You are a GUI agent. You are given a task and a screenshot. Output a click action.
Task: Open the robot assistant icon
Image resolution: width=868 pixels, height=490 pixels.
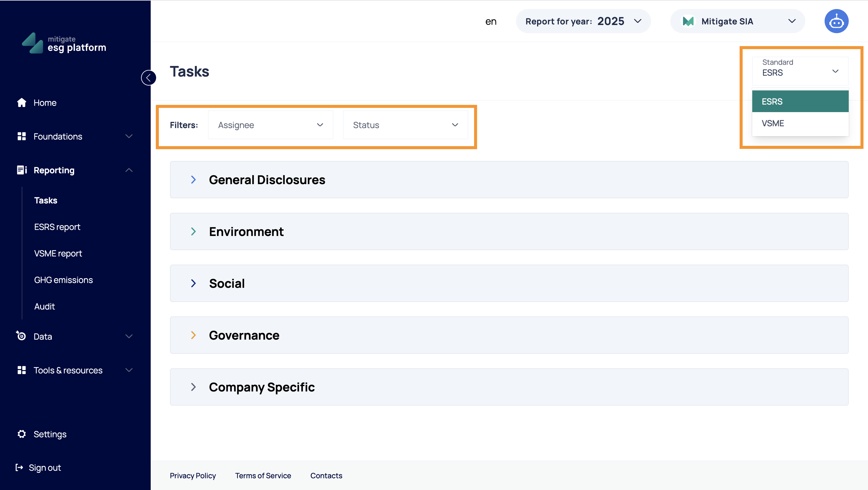[836, 21]
